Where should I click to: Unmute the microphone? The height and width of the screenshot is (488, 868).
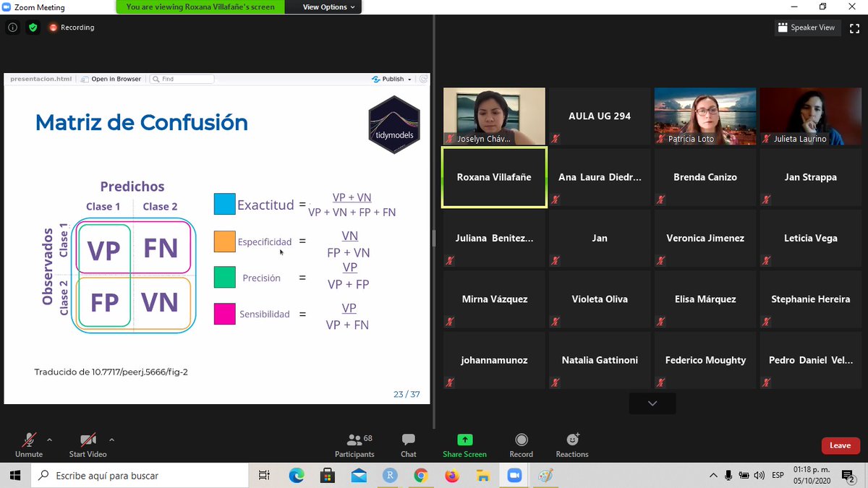click(x=29, y=445)
